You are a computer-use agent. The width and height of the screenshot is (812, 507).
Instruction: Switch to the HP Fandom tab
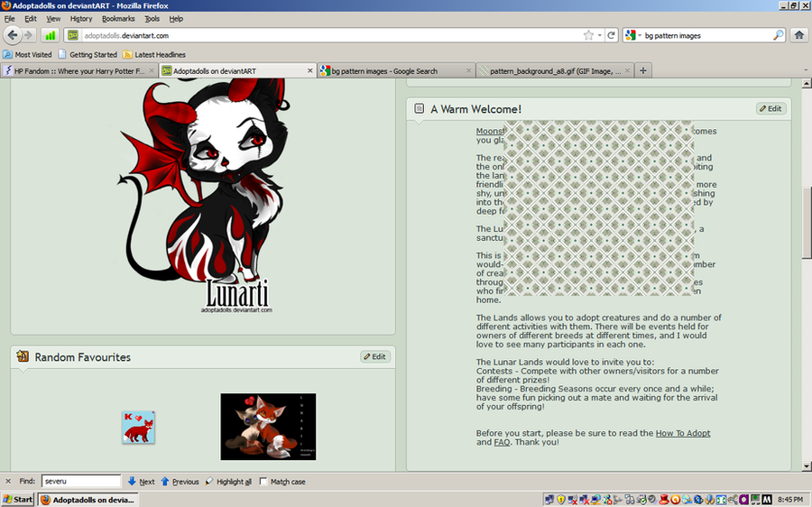tap(79, 71)
